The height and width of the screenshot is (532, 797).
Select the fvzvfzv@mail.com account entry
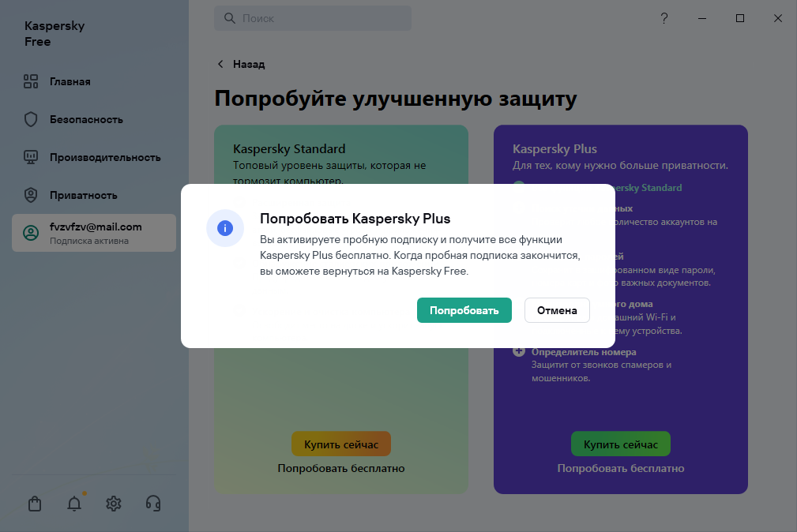(x=94, y=233)
